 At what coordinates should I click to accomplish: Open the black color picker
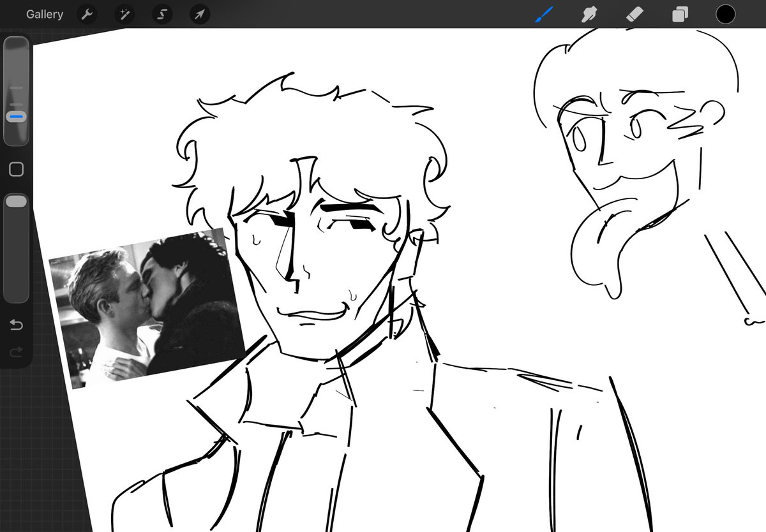tap(726, 14)
